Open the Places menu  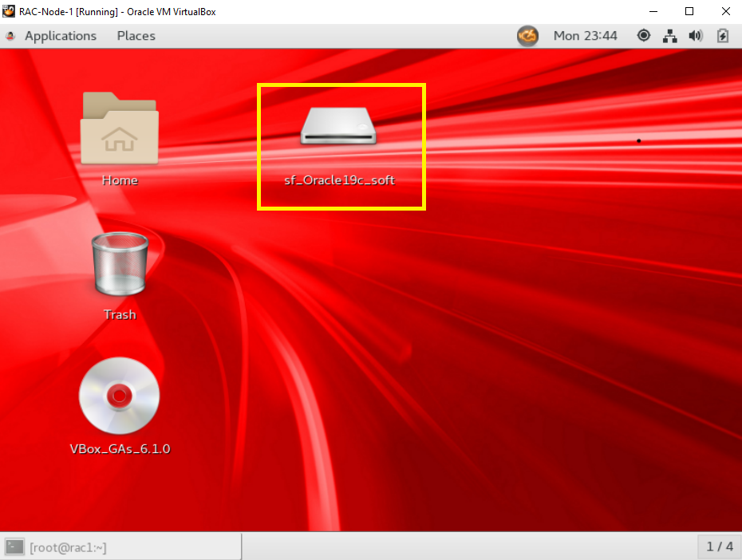click(136, 36)
